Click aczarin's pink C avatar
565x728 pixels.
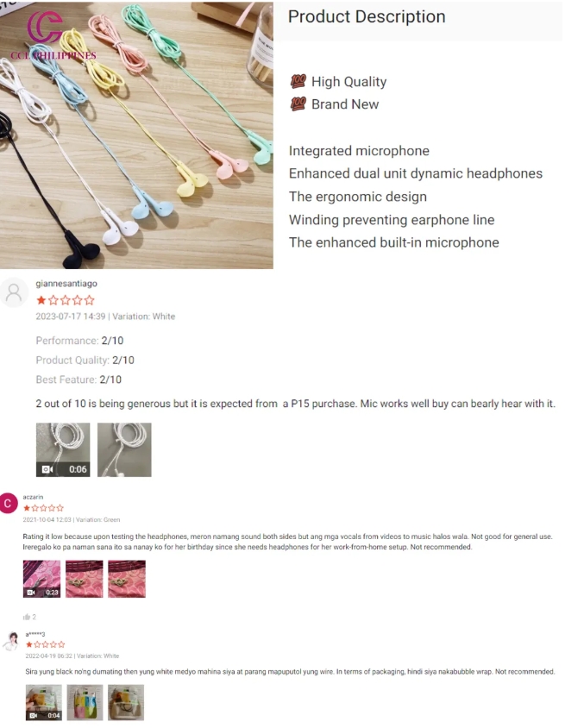click(x=9, y=503)
